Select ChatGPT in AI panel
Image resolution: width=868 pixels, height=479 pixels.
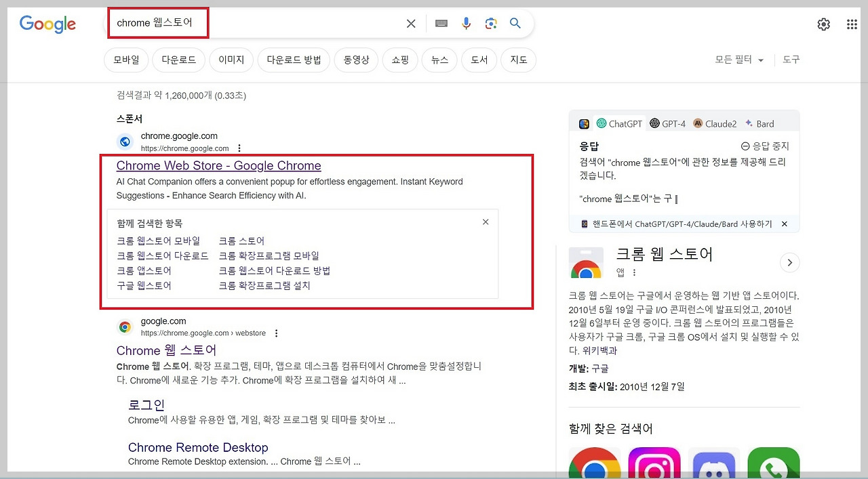coord(619,123)
